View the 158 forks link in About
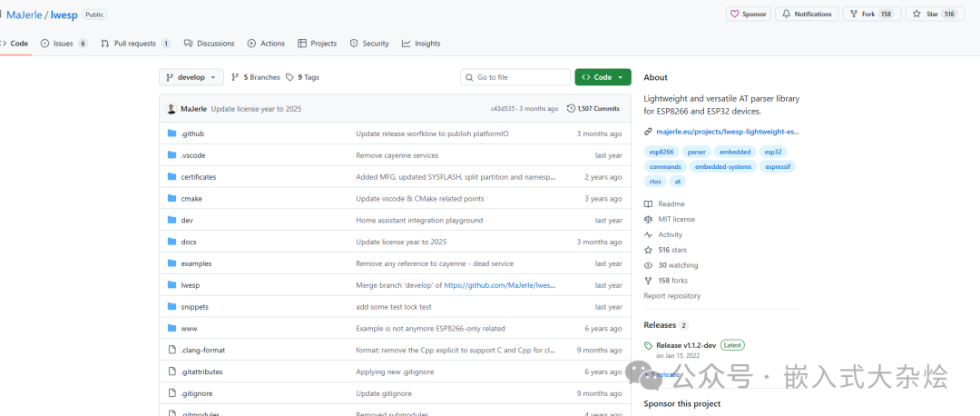The width and height of the screenshot is (980, 416). pos(666,281)
